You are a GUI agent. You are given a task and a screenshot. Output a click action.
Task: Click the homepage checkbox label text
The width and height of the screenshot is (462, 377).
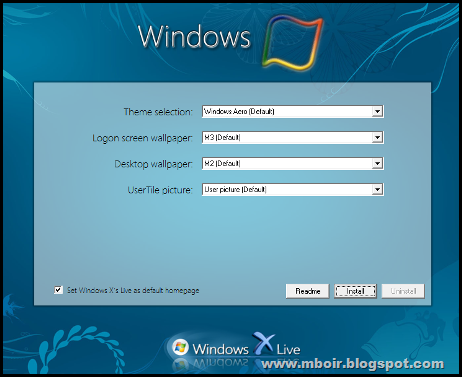(133, 290)
